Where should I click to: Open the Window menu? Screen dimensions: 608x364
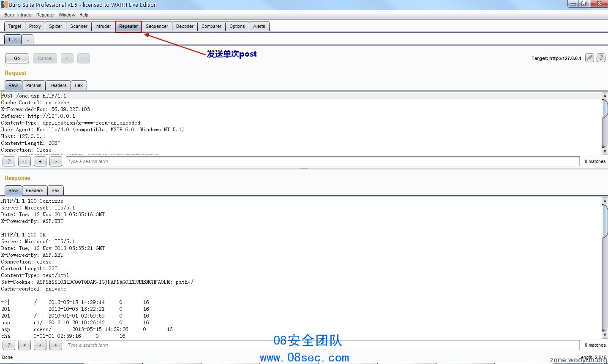(x=67, y=15)
